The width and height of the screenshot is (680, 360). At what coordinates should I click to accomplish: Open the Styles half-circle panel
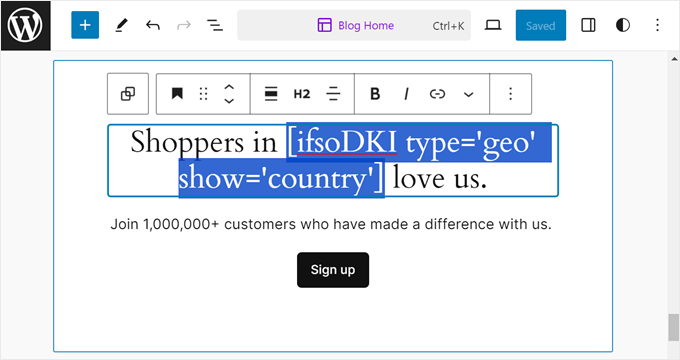tap(623, 26)
